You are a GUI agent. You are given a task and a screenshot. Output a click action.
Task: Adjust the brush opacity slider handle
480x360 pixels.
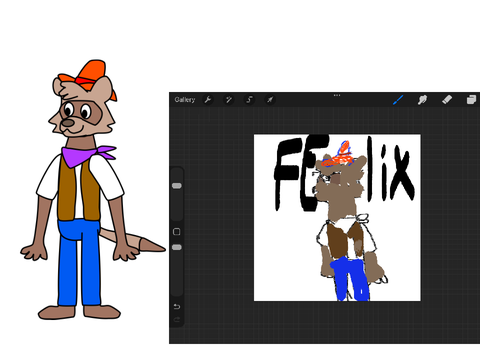click(177, 247)
